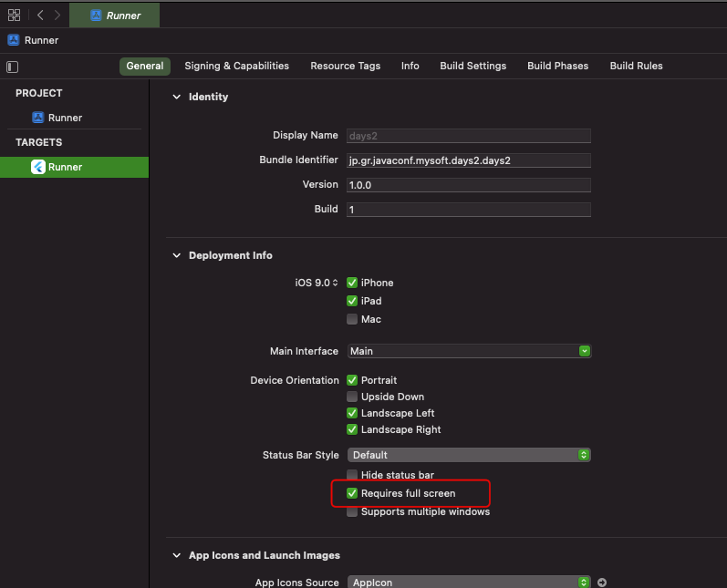Select the Runner editor tab
The image size is (727, 588).
coord(115,15)
